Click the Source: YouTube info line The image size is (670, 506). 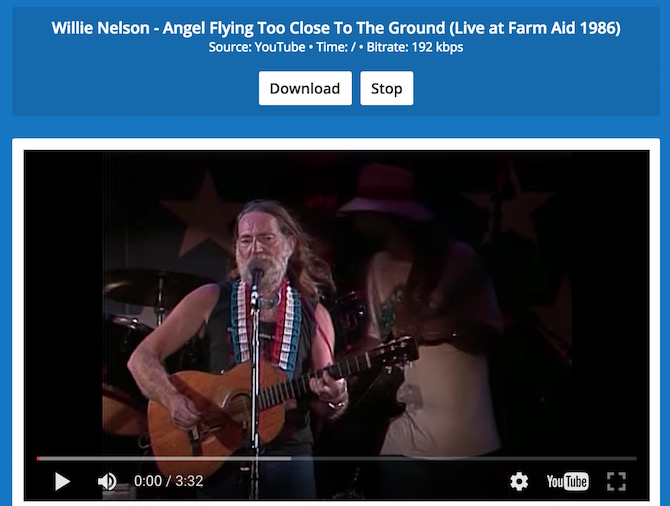click(x=257, y=47)
